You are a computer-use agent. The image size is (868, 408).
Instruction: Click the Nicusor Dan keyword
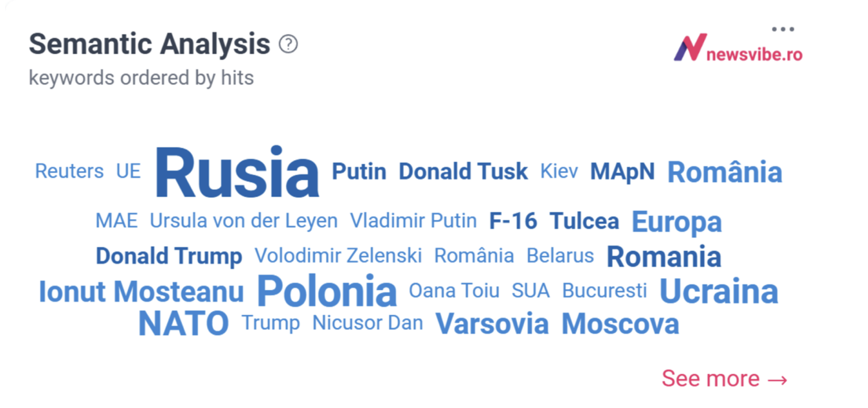pyautogui.click(x=368, y=323)
